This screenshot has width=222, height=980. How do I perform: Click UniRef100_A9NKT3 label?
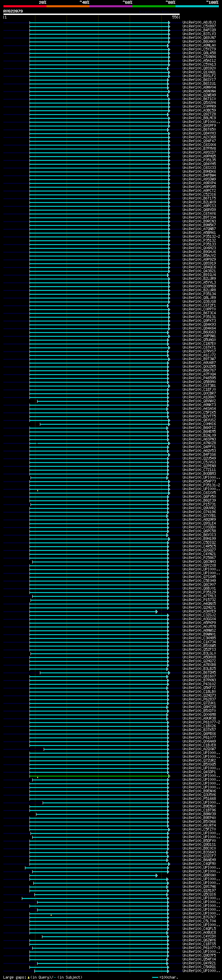pos(199,405)
